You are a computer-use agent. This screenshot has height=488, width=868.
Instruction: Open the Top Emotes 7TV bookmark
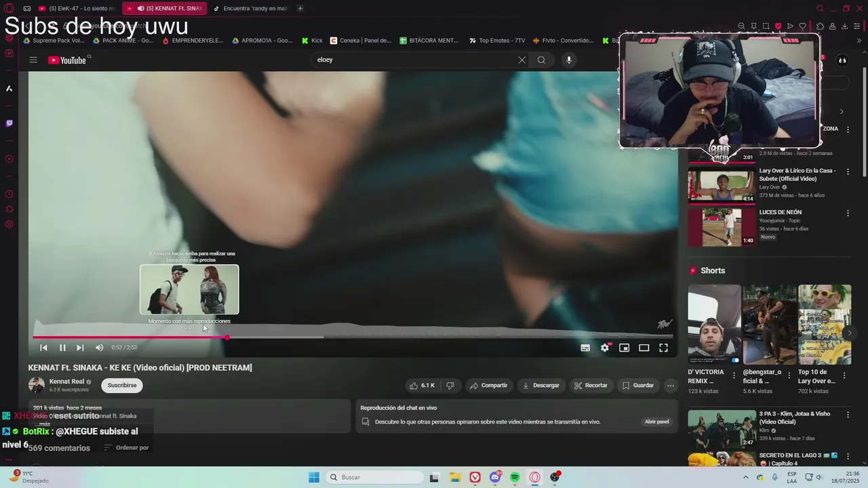click(x=497, y=41)
